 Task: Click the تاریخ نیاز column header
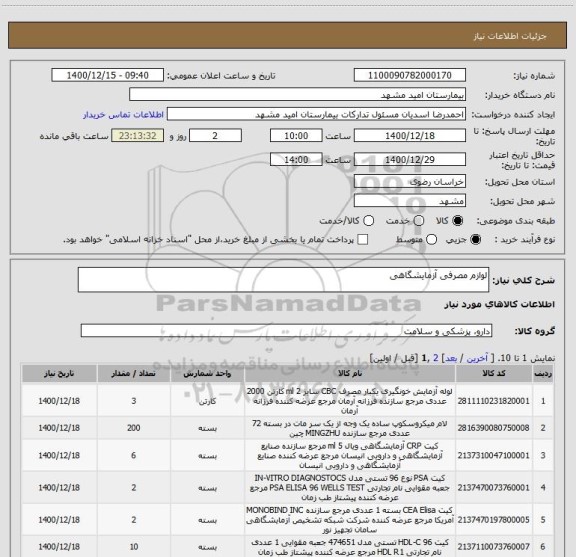click(x=59, y=373)
